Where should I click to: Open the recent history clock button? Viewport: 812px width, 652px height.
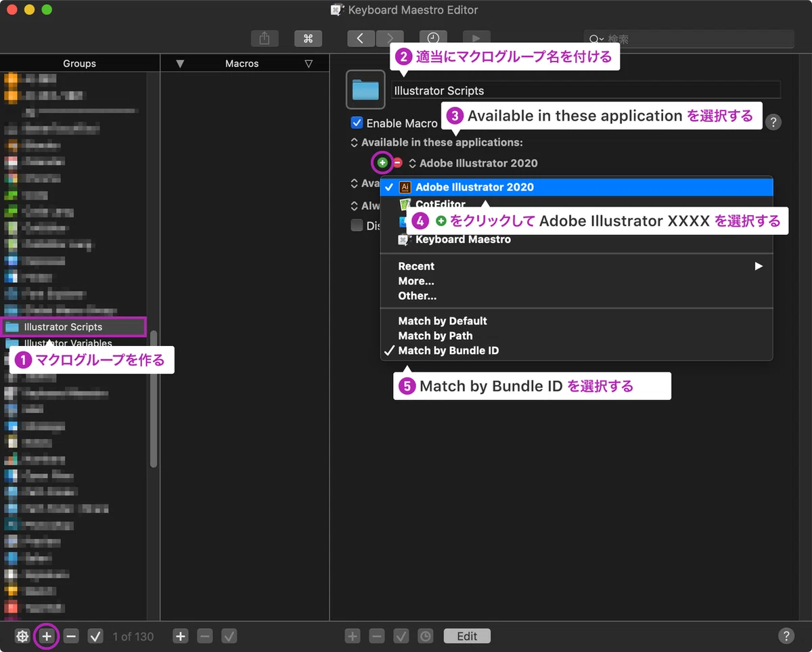pyautogui.click(x=433, y=39)
